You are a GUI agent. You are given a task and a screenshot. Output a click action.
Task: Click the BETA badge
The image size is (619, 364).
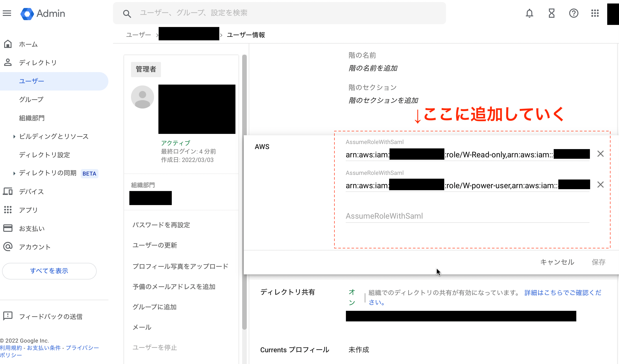tap(89, 173)
